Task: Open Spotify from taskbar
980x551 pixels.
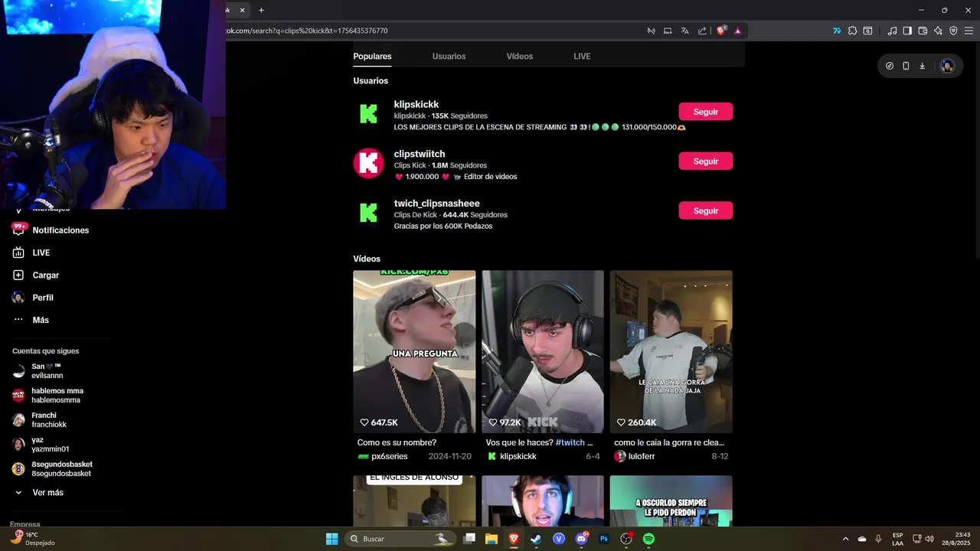Action: click(x=648, y=539)
